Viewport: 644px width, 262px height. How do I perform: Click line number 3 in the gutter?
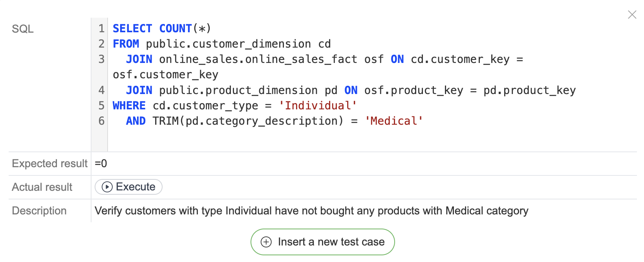(101, 59)
